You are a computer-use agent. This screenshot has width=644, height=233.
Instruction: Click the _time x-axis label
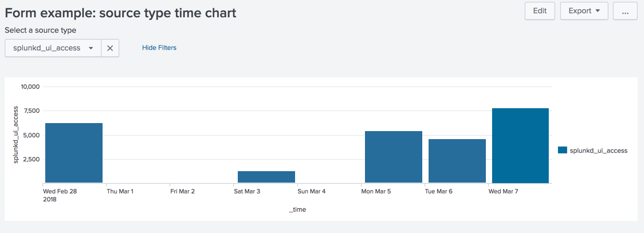tap(297, 210)
